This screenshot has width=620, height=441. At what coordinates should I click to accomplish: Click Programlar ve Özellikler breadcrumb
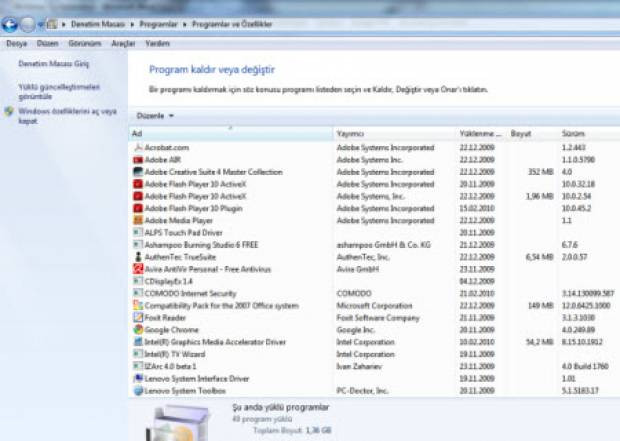[x=232, y=25]
